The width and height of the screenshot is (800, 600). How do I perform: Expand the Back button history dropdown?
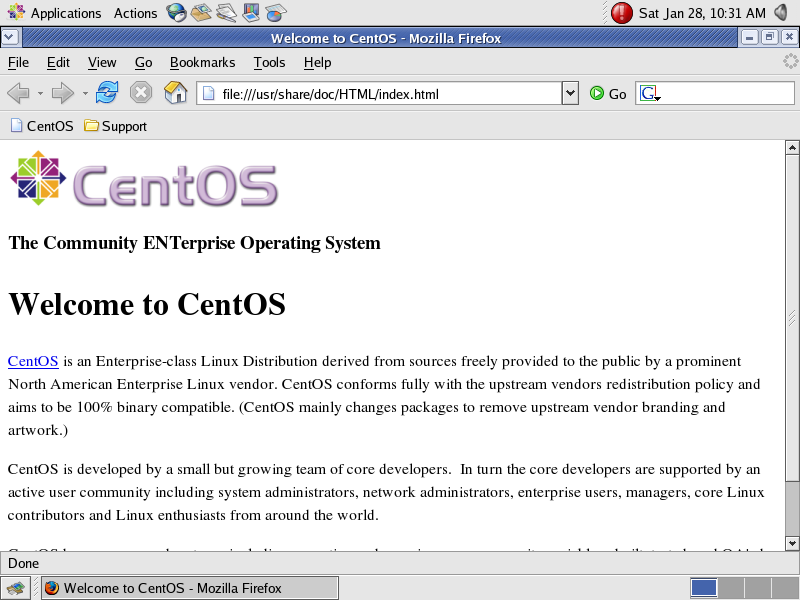click(40, 94)
